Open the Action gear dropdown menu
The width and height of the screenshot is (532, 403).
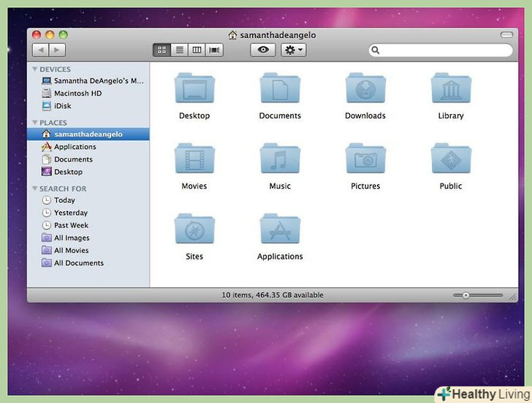click(293, 50)
